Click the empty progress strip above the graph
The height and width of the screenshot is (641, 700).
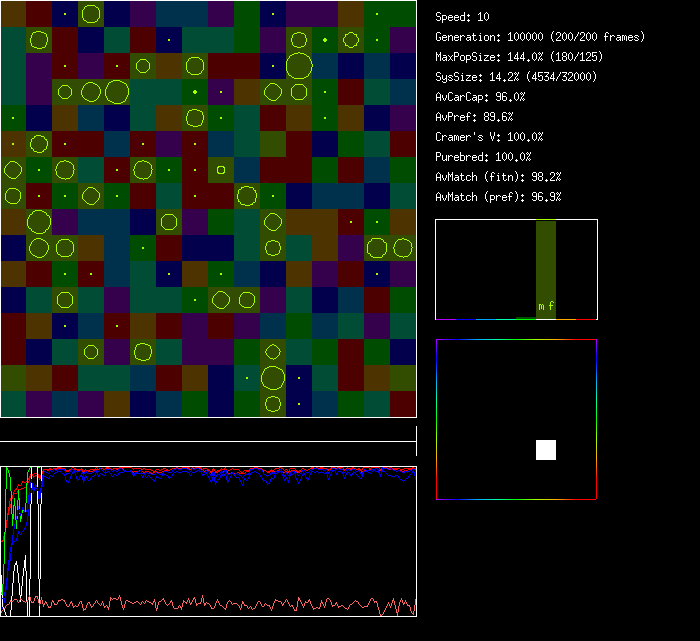(x=208, y=432)
